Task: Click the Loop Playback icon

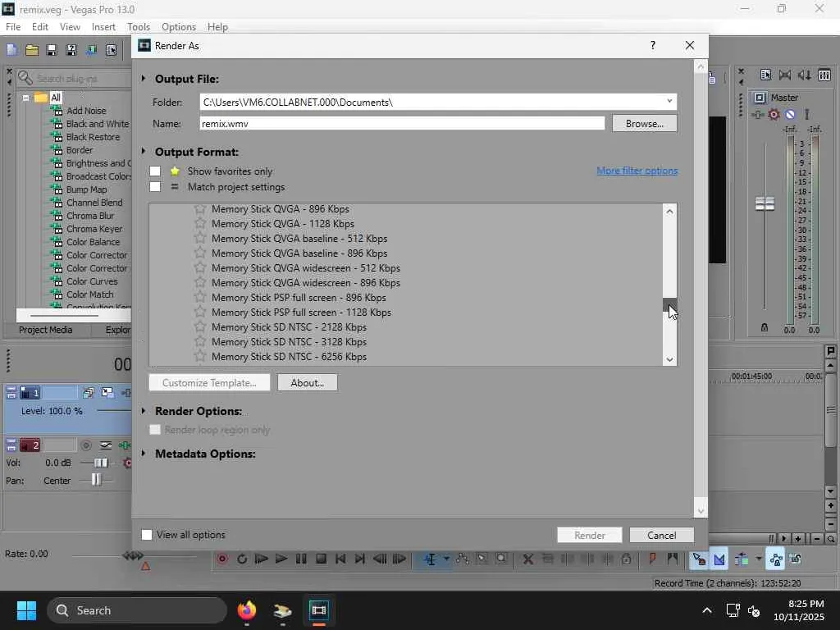Action: coord(242,559)
